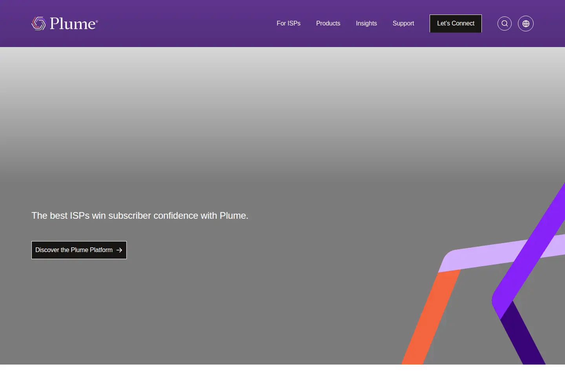Open the Support menu
The height and width of the screenshot is (392, 565).
(403, 24)
